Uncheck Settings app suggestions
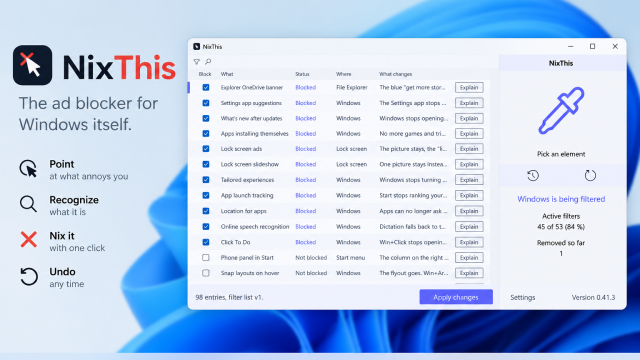This screenshot has width=640, height=360. (206, 103)
